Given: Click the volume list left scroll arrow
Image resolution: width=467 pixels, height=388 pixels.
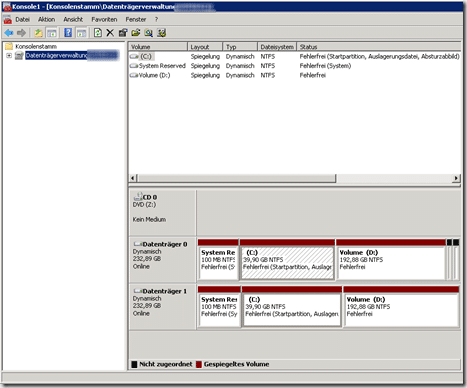Looking at the screenshot, I should [133, 178].
